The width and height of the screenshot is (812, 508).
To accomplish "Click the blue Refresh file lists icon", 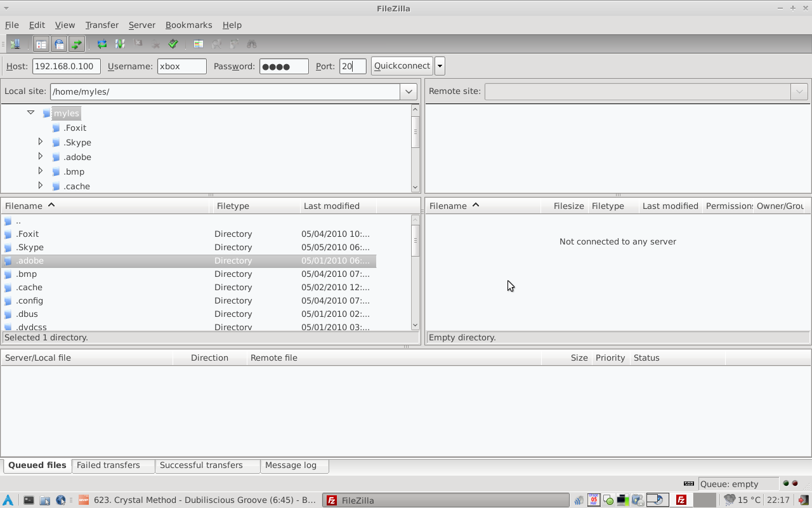I will (101, 44).
